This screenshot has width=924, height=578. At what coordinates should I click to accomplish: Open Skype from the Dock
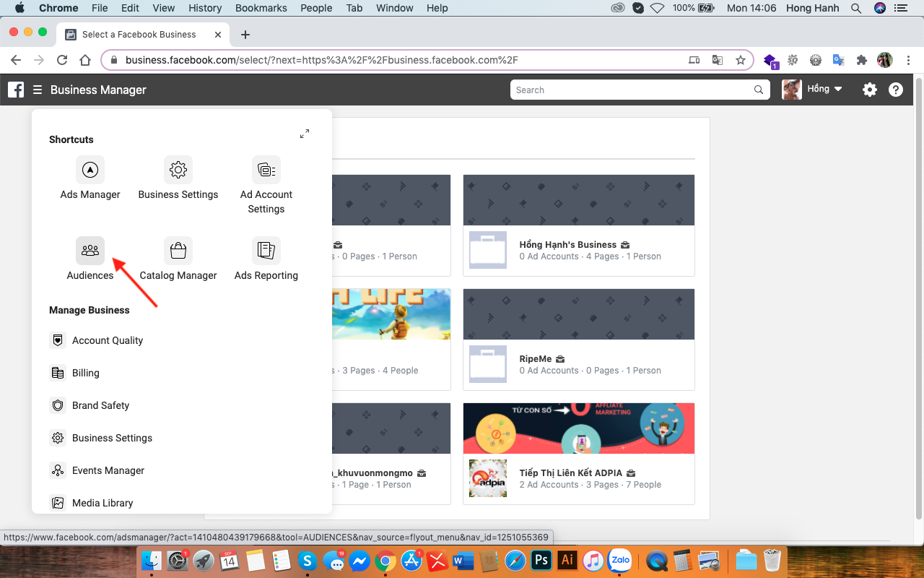tap(308, 560)
